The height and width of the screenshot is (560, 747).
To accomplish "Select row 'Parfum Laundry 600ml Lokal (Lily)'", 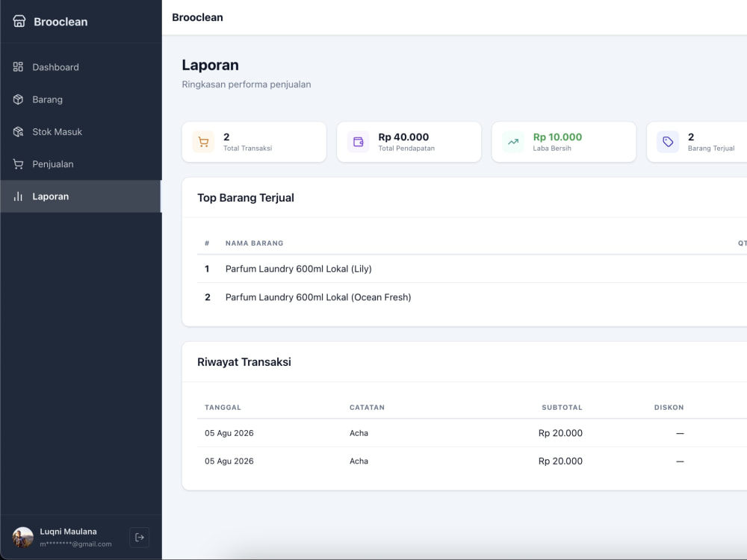I will (472, 269).
